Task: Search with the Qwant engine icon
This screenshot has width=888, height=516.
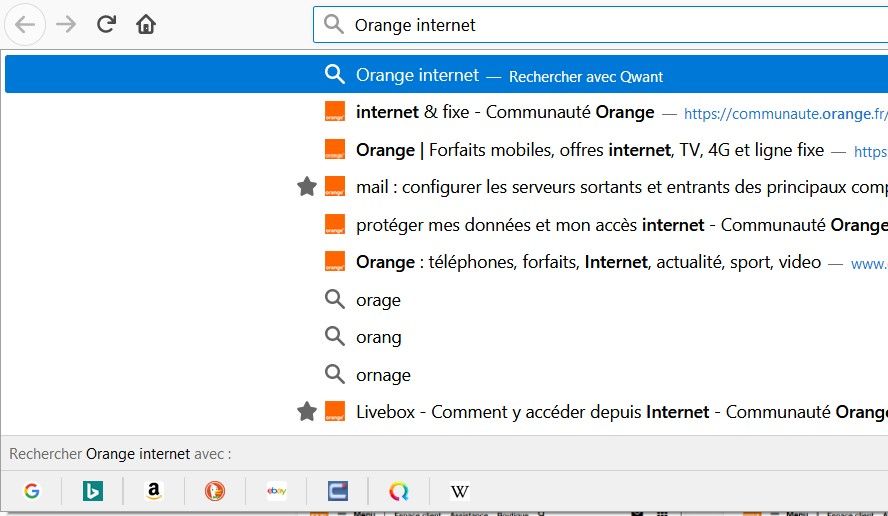Action: 399,491
